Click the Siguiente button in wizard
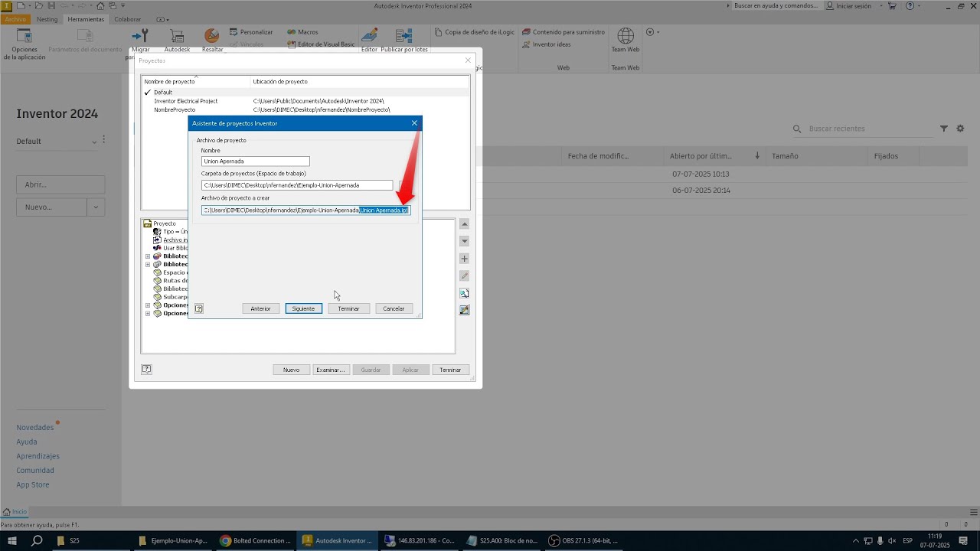Image resolution: width=980 pixels, height=551 pixels. (x=303, y=308)
